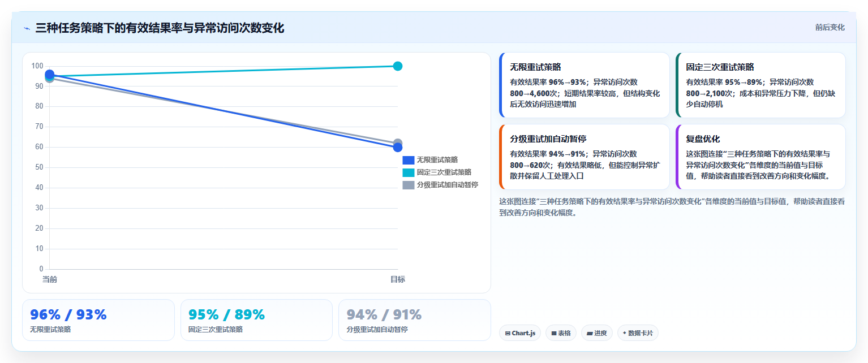Image resolution: width=868 pixels, height=363 pixels.
Task: Click the gray data point at 目标 62
Action: point(397,142)
